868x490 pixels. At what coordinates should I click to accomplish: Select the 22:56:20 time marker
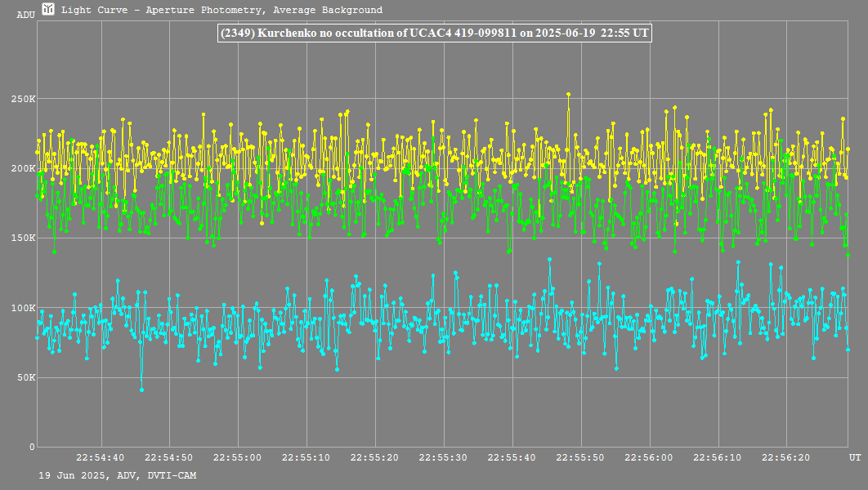click(785, 457)
